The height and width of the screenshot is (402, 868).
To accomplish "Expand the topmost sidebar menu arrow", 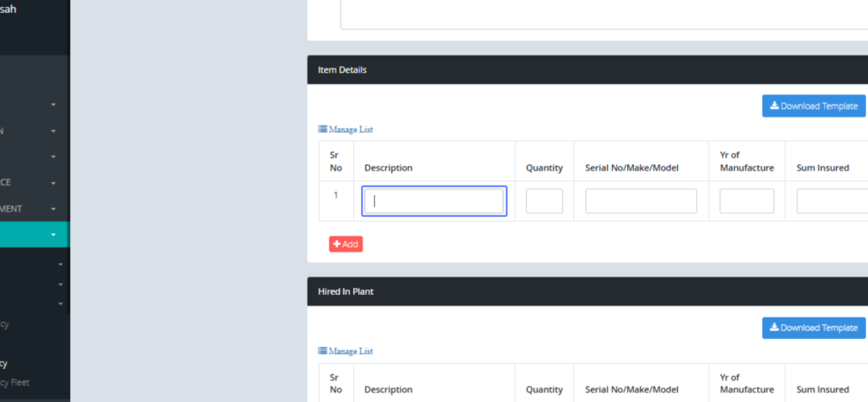I will pyautogui.click(x=54, y=105).
